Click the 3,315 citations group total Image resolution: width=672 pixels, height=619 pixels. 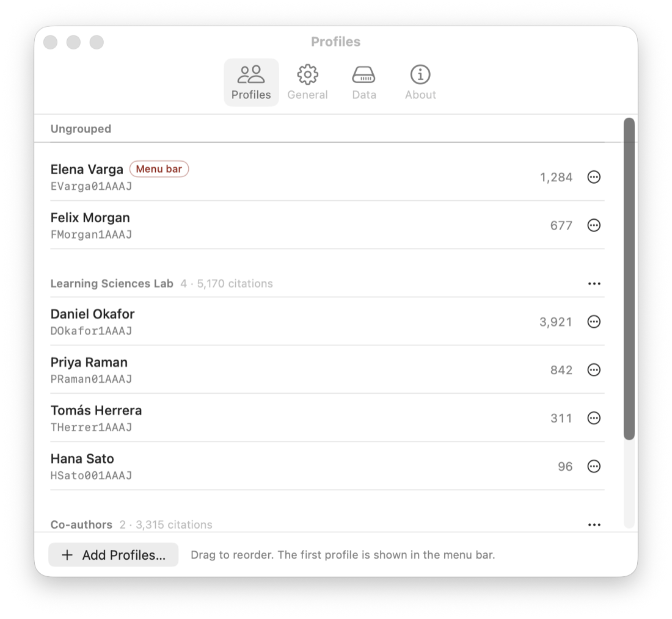click(x=174, y=525)
